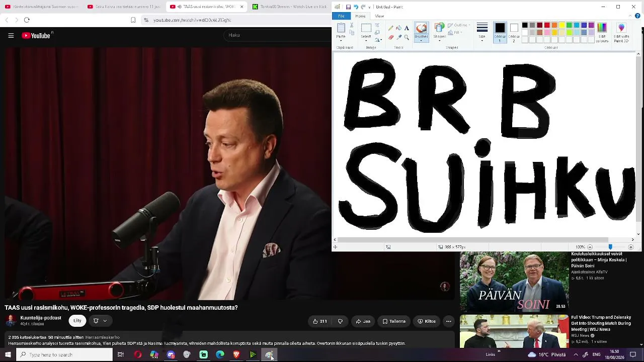Click the zoom slider handle in Paint
Screen dimensions: 644x362
click(x=610, y=247)
